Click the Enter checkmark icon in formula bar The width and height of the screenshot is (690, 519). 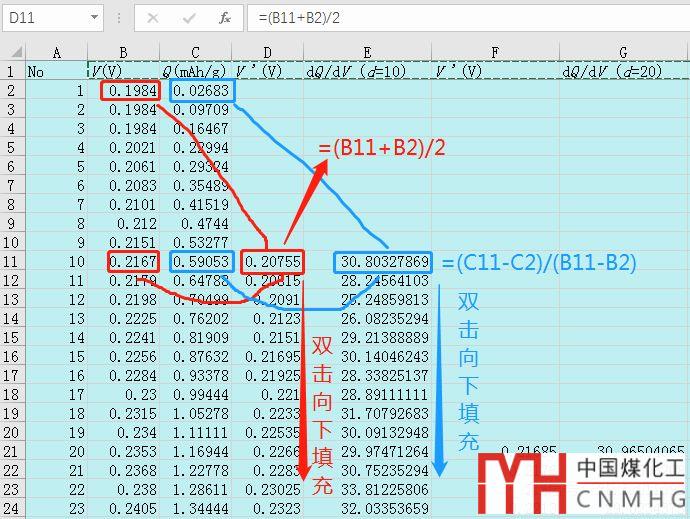click(x=189, y=18)
